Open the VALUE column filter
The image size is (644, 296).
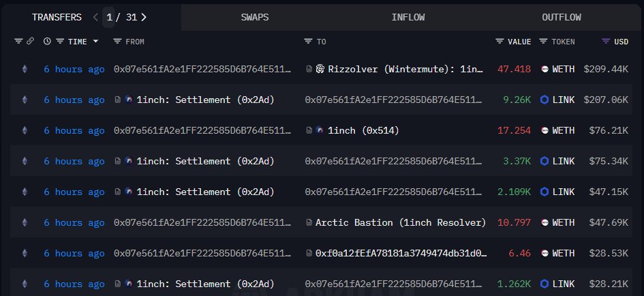(x=500, y=41)
